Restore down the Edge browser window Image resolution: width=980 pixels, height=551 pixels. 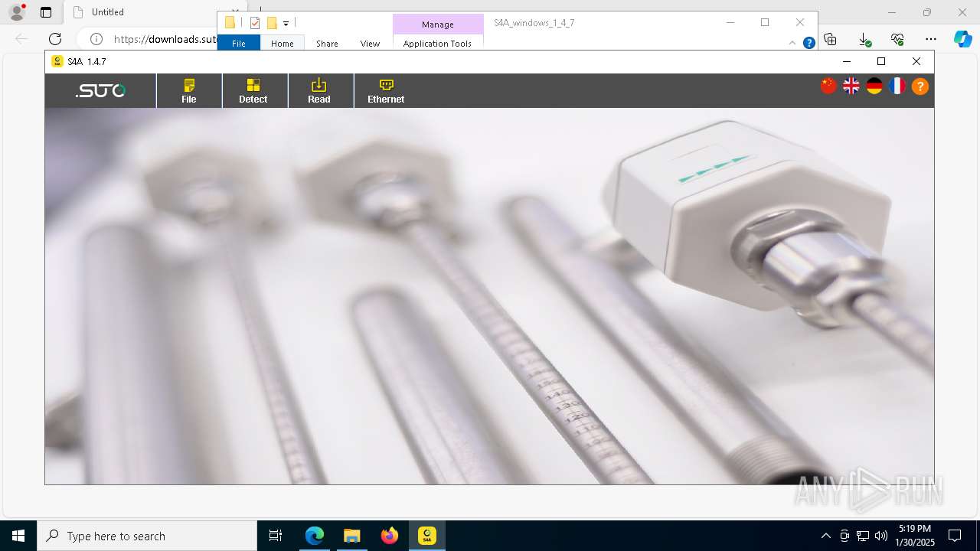click(x=927, y=12)
